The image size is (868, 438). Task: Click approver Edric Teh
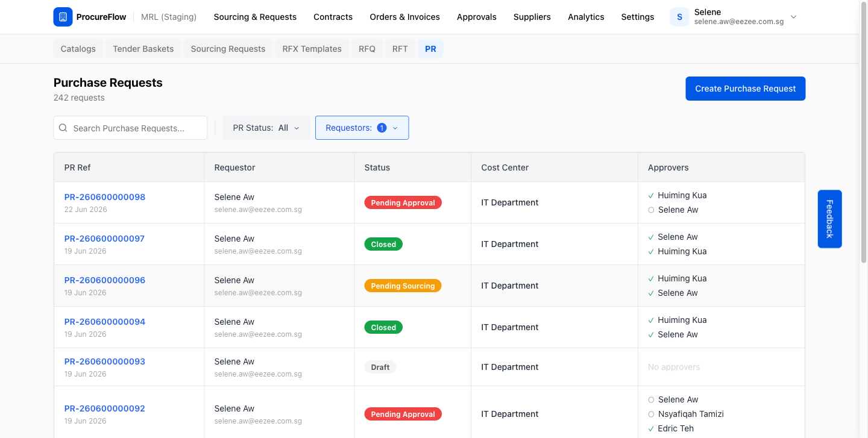(676, 428)
